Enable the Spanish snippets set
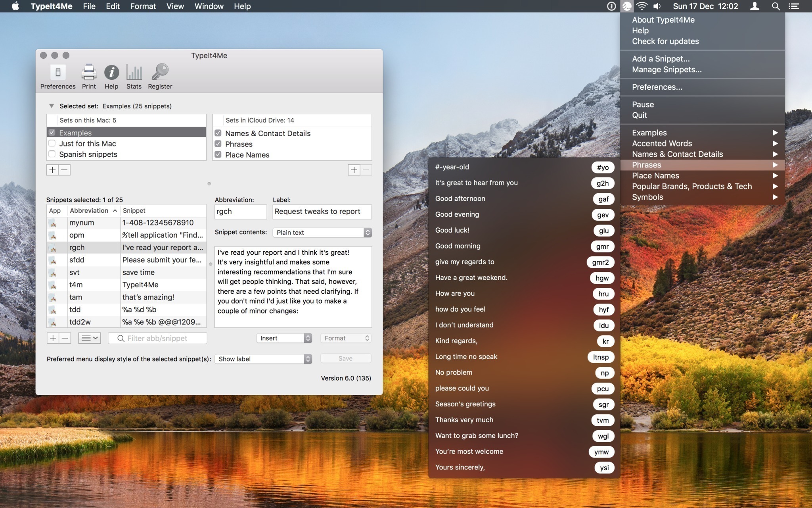Image resolution: width=812 pixels, height=508 pixels. point(52,154)
